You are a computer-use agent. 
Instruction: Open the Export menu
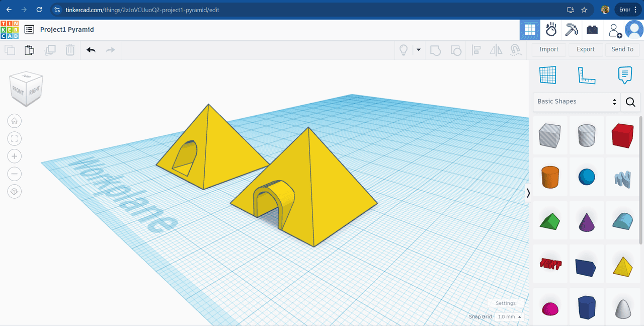[x=585, y=49]
